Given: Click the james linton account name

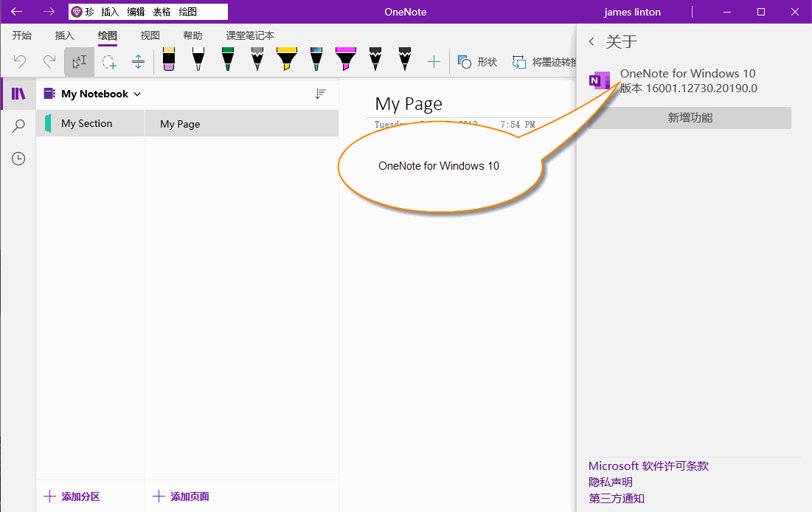Looking at the screenshot, I should click(x=632, y=12).
